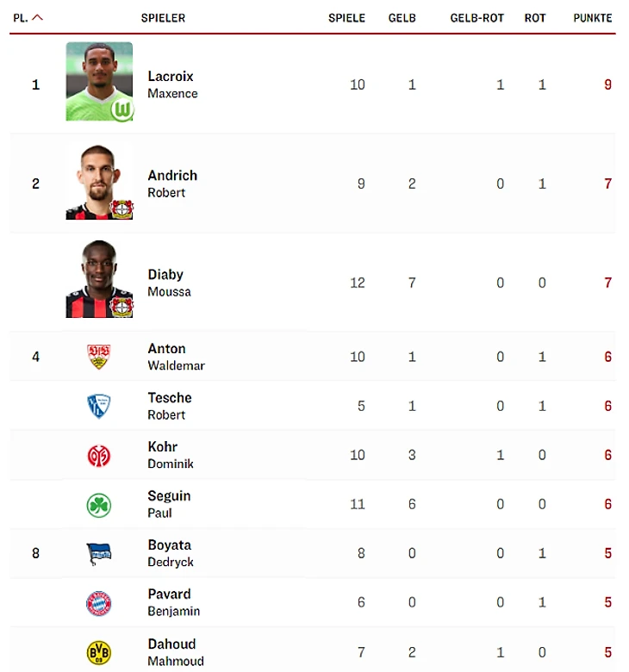
Task: Sort table by SPIELE column
Action: [x=346, y=18]
